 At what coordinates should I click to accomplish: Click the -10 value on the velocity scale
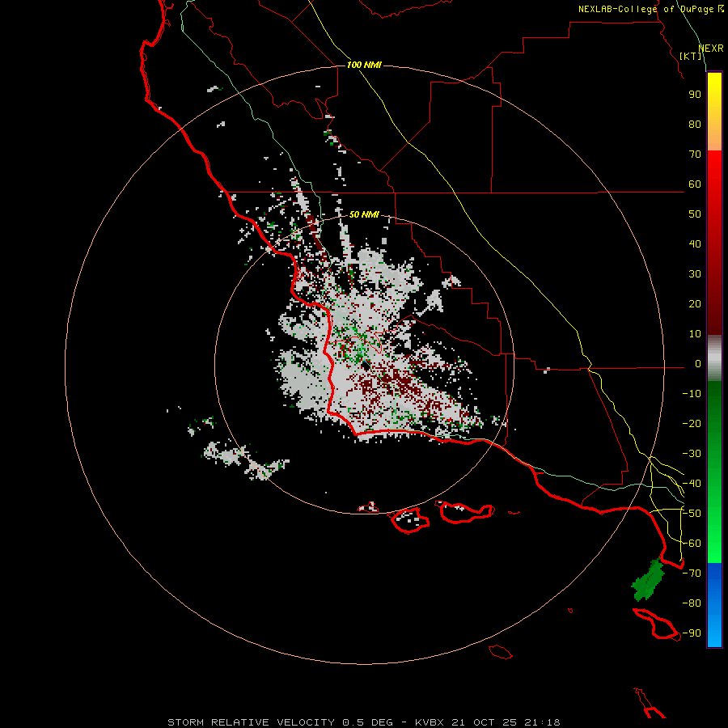tap(692, 394)
